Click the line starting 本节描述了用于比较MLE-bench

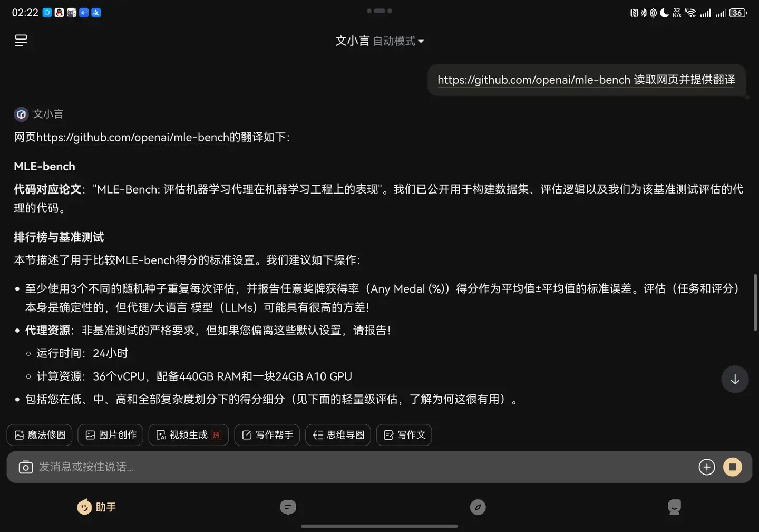point(188,260)
